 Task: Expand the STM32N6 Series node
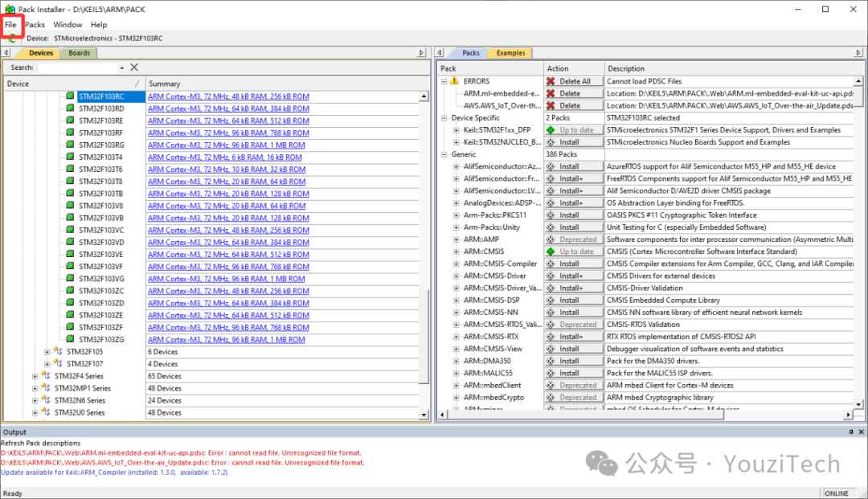pyautogui.click(x=35, y=400)
